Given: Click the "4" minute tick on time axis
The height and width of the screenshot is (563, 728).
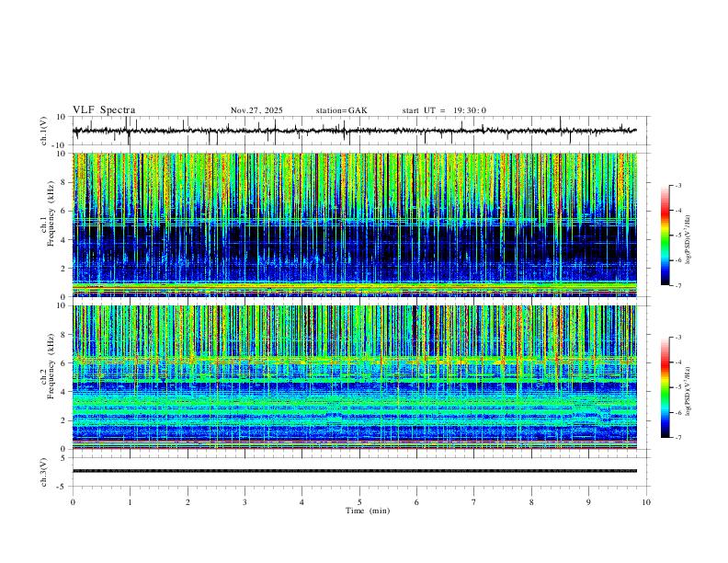Looking at the screenshot, I should 301,502.
